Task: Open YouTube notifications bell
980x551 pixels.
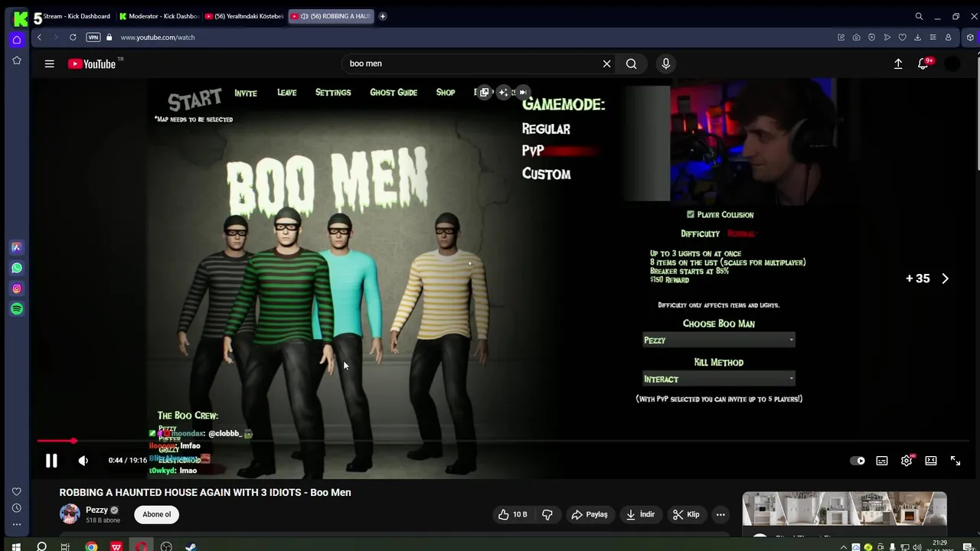Action: pyautogui.click(x=923, y=64)
